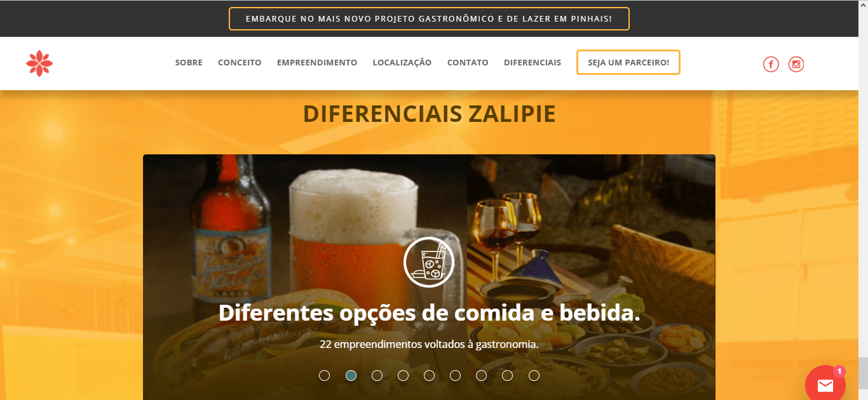868x400 pixels.
Task: Click the Embarque no mais novo projeto banner
Action: pyautogui.click(x=429, y=19)
